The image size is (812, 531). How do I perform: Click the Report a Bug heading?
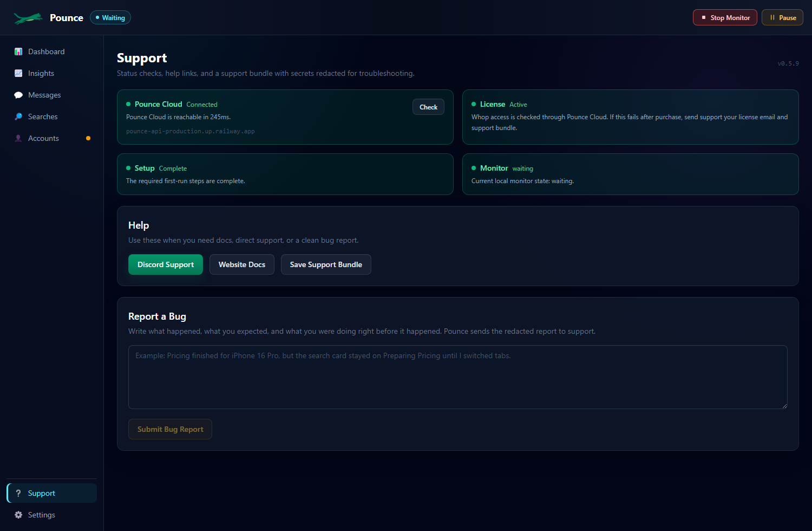157,316
